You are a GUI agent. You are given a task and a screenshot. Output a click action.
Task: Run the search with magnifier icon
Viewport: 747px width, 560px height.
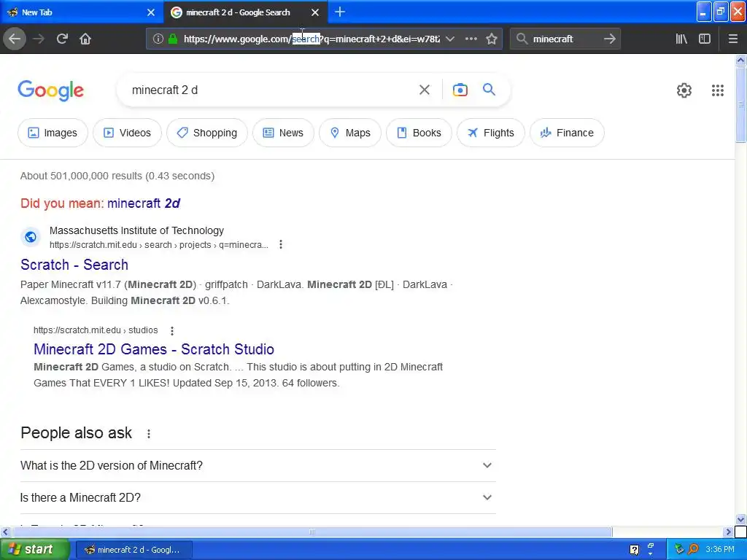tap(489, 89)
